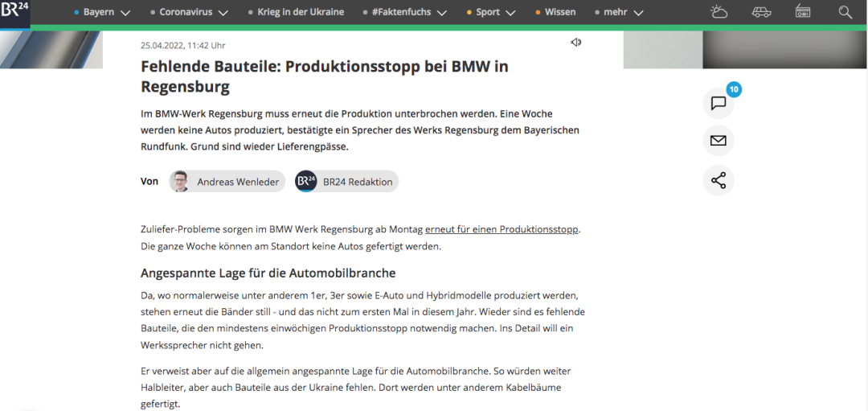Screen dimensions: 868x411
Task: Open the weather icon in header
Action: point(719,11)
